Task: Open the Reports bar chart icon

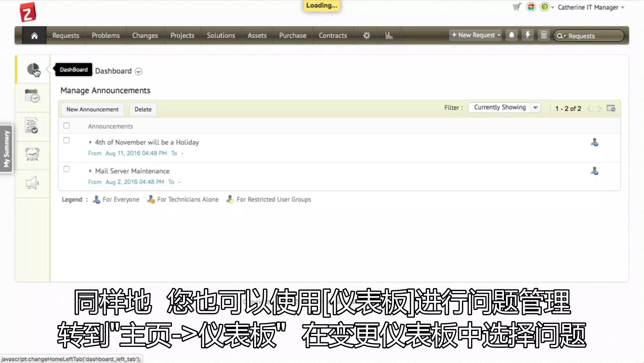Action: [389, 35]
